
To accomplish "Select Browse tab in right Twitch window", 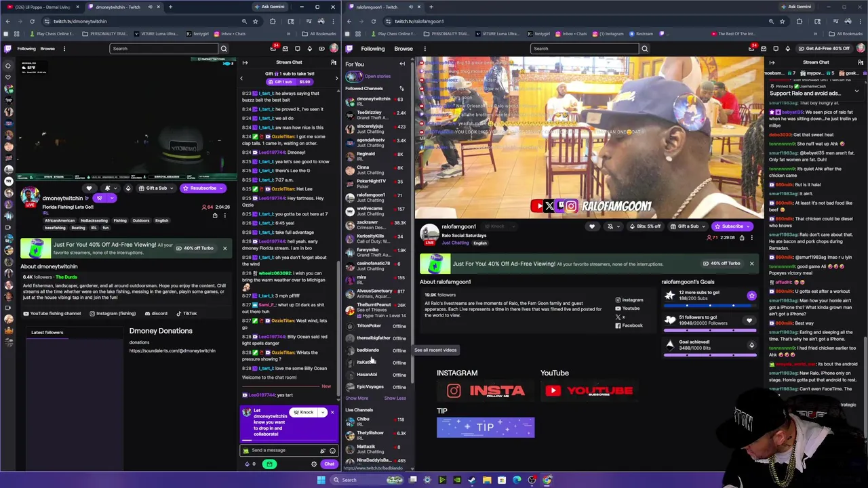I will click(403, 49).
